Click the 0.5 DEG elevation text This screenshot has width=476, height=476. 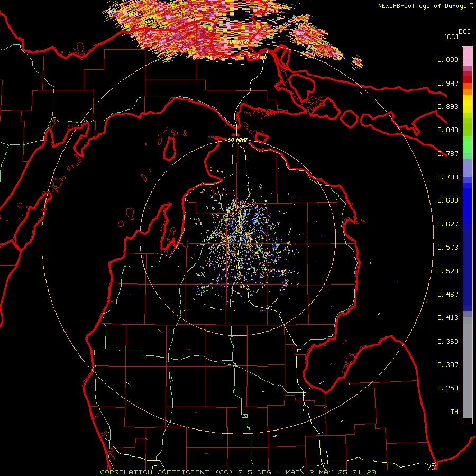(x=255, y=472)
